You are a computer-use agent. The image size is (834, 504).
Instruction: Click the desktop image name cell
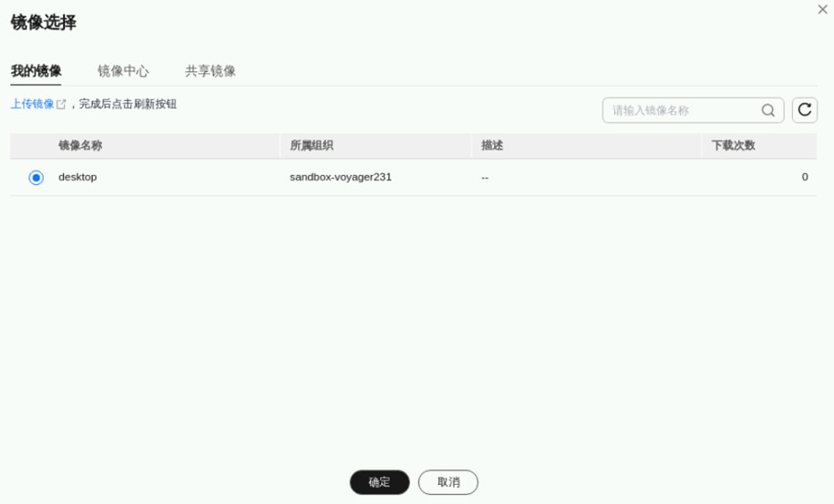[77, 177]
